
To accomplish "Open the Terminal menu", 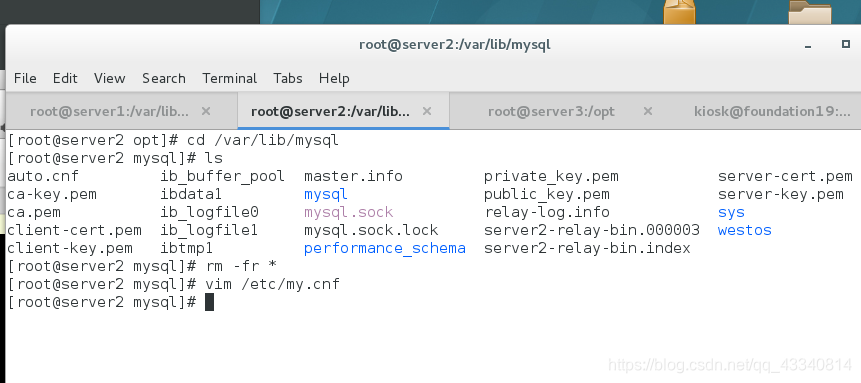I will point(230,79).
